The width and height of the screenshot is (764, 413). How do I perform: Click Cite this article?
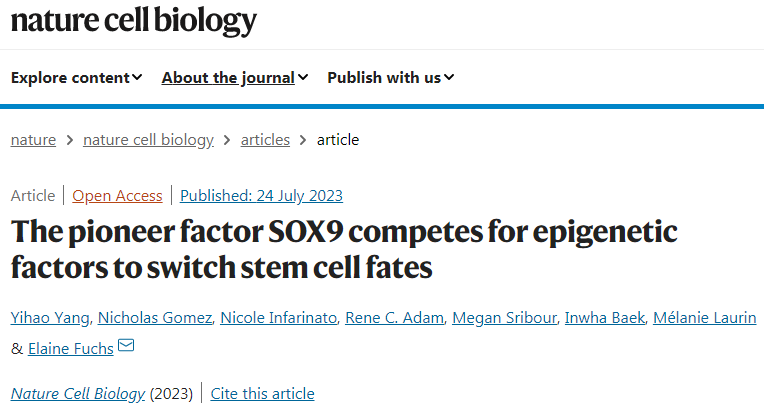(x=262, y=393)
